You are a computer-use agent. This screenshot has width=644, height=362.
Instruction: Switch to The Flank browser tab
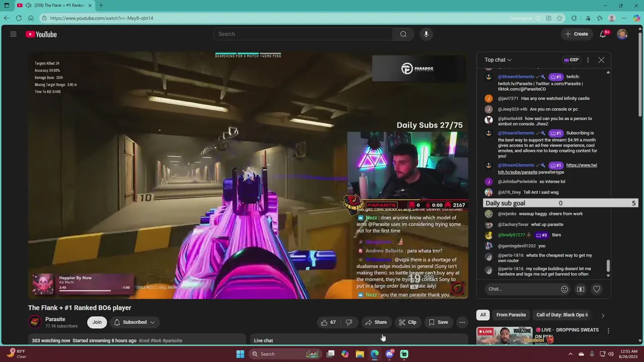54,6
